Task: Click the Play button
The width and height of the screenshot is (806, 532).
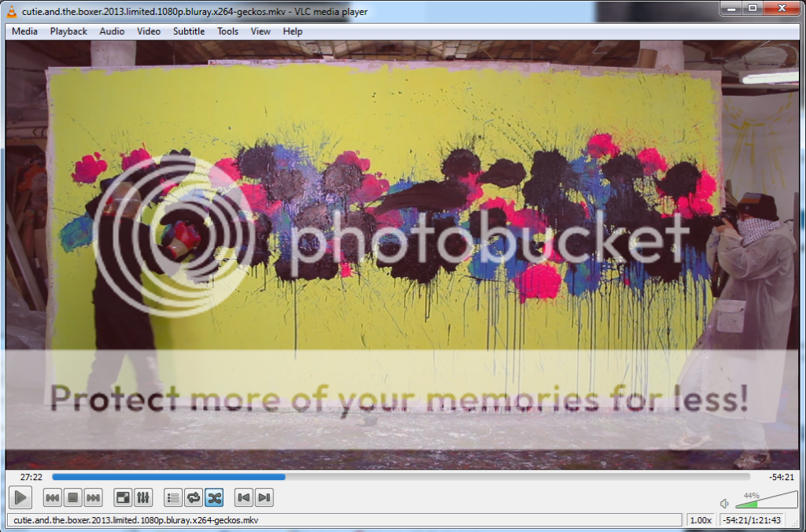Action: coord(20,497)
